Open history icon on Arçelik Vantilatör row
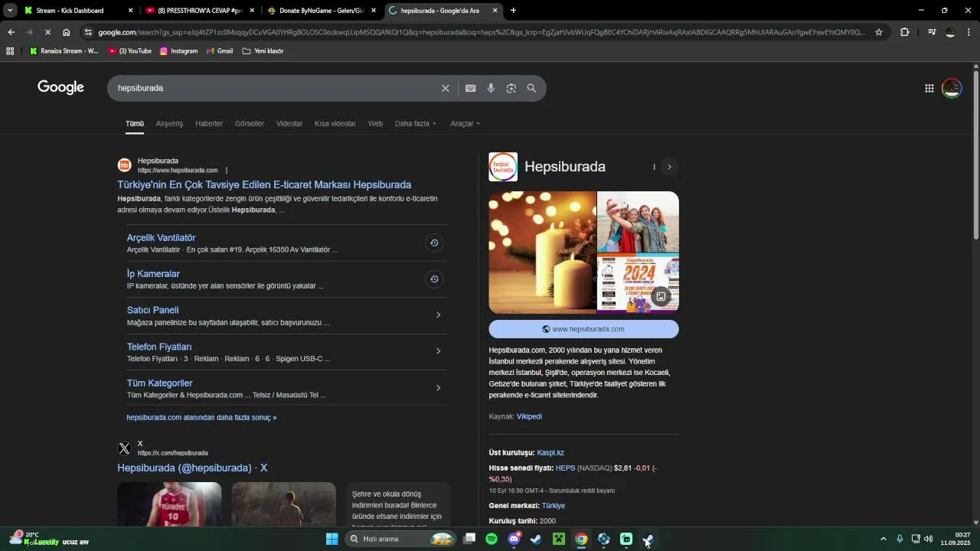The image size is (980, 551). [434, 243]
